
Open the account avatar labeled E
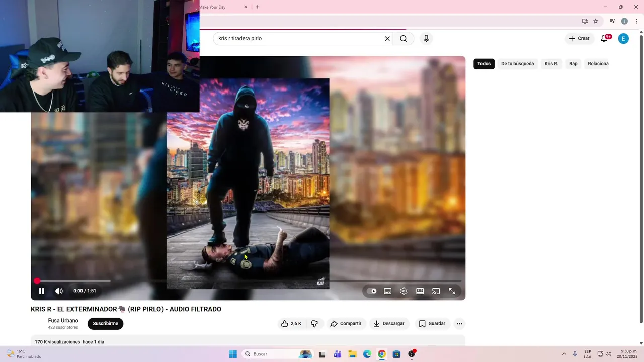(623, 39)
